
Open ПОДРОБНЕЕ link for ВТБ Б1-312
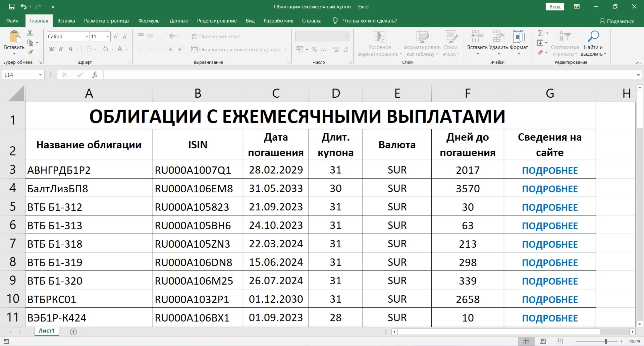[549, 207]
